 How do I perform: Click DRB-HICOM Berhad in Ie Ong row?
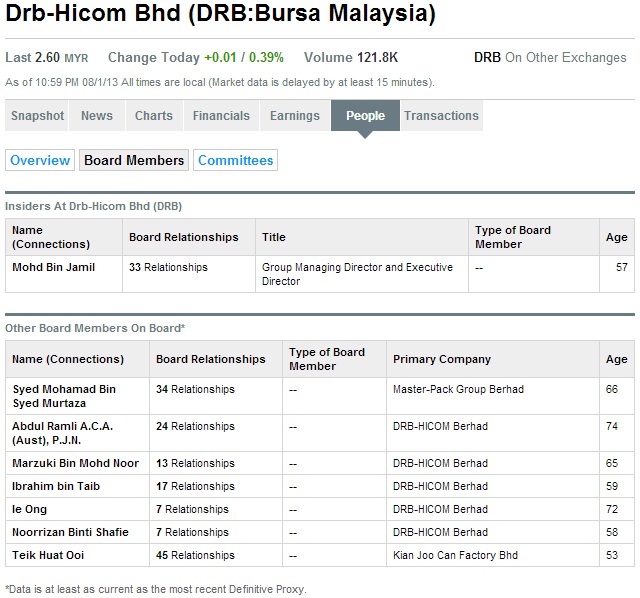pyautogui.click(x=440, y=509)
